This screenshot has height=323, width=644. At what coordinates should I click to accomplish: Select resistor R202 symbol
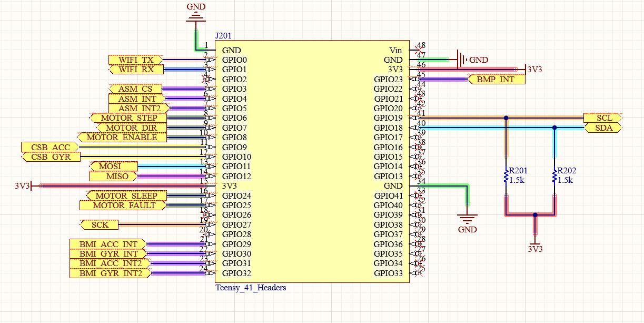(x=554, y=176)
